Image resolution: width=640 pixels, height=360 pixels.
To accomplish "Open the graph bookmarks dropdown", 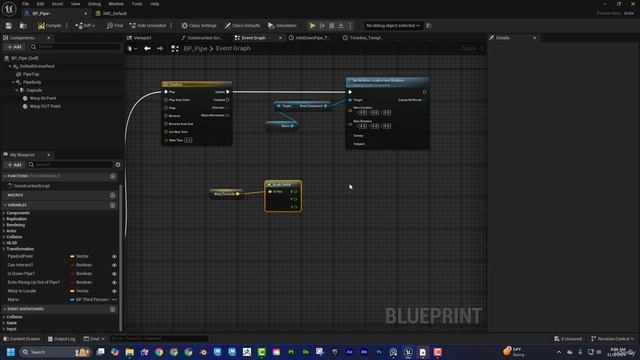I will 132,49.
